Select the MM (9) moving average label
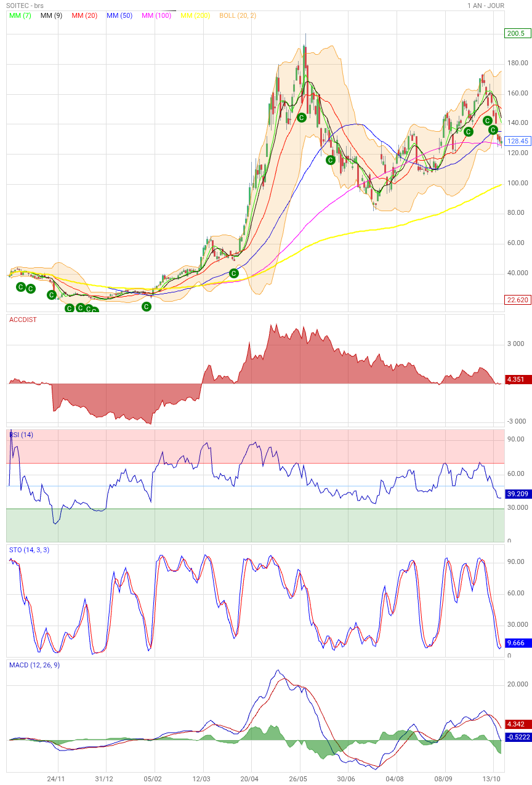Image resolution: width=532 pixels, height=785 pixels. click(51, 15)
